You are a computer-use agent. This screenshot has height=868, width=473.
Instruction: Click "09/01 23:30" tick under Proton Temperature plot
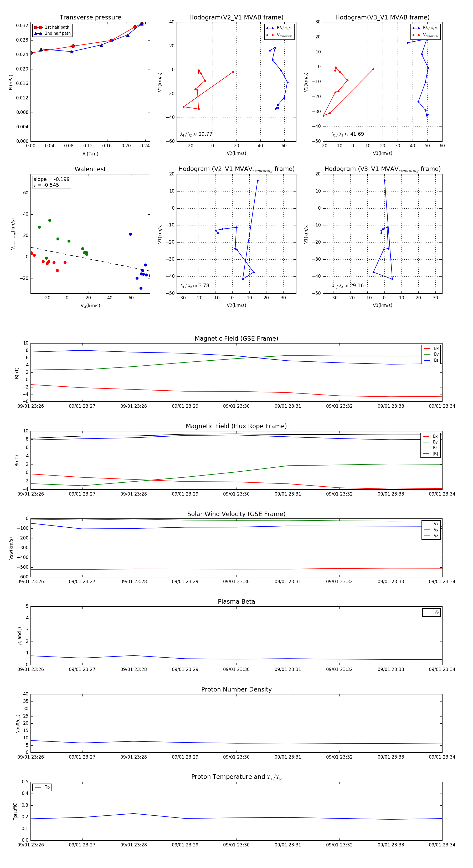(x=236, y=845)
